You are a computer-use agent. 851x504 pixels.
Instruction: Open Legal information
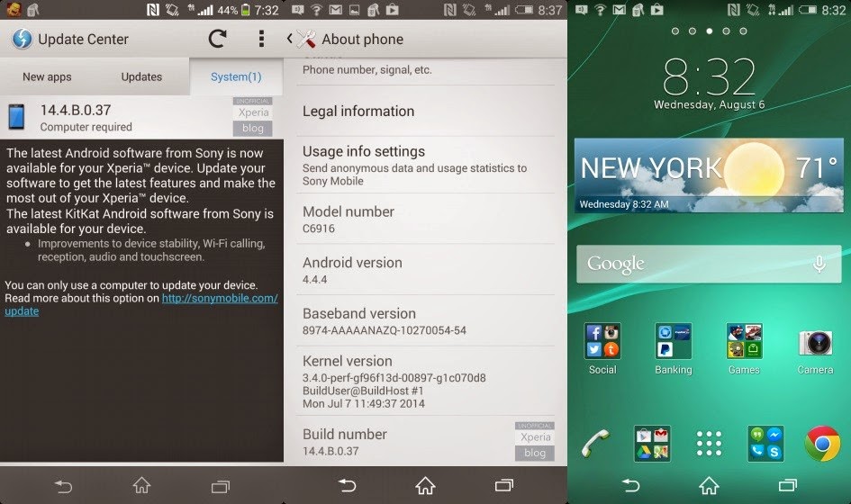[x=425, y=112]
